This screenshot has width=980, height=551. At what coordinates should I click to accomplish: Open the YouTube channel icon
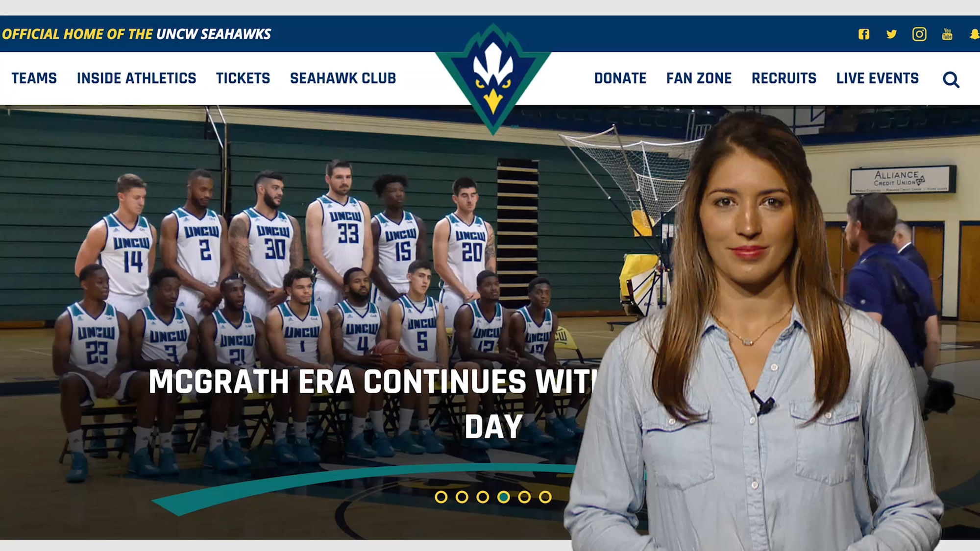[x=947, y=34]
